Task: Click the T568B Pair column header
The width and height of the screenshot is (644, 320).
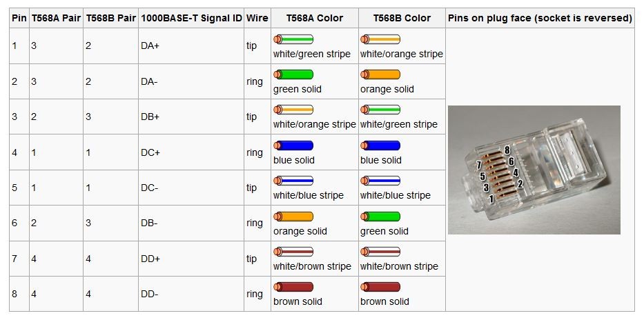Action: pos(110,18)
